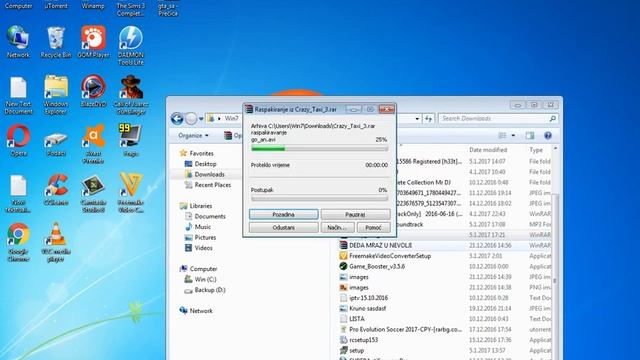
Task: Launch DAEMON Tools Lite shortcut
Action: 131,45
